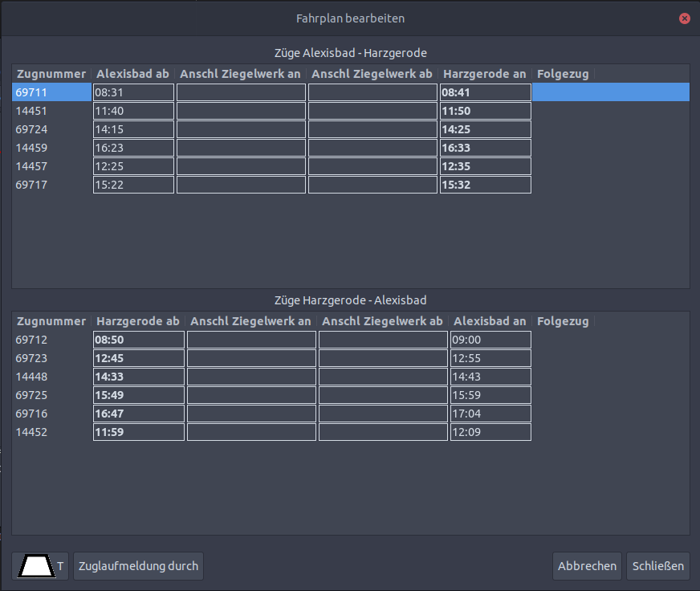
Task: Edit Alexisbad departure field 14:15
Action: (133, 129)
